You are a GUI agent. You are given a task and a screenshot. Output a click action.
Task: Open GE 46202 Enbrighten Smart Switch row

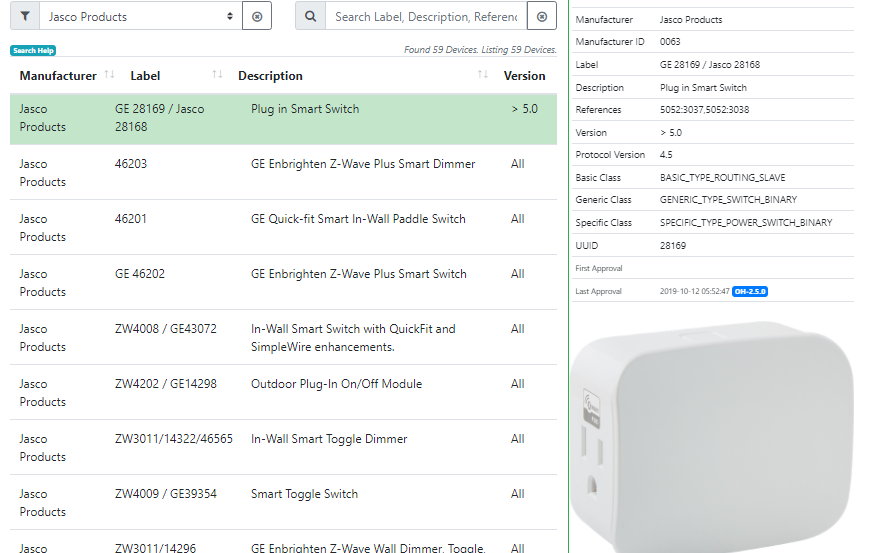coord(283,283)
